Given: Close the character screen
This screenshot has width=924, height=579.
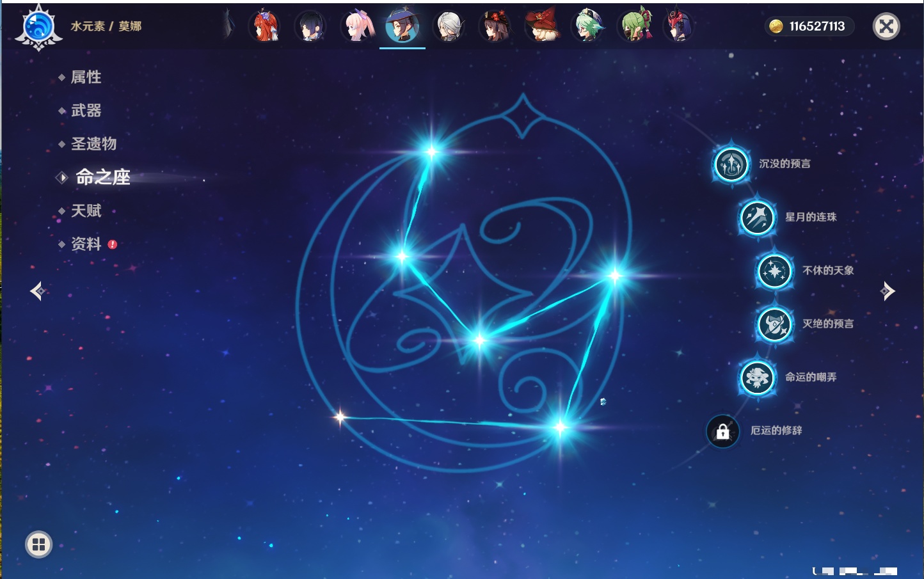Looking at the screenshot, I should (x=886, y=26).
